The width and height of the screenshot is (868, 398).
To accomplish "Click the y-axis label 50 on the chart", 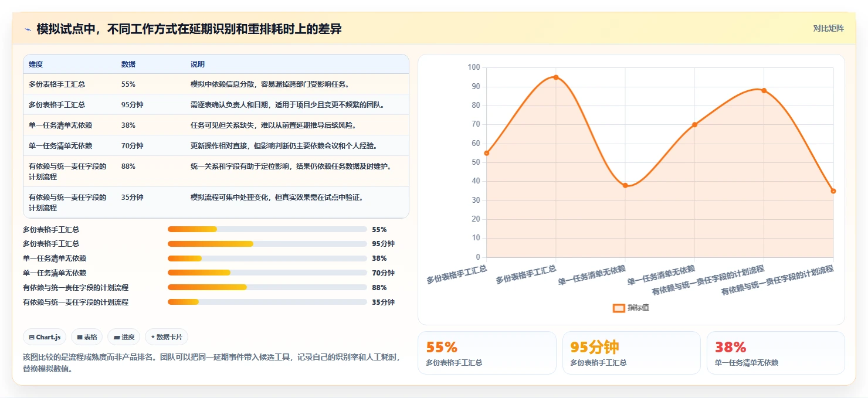I will point(476,162).
